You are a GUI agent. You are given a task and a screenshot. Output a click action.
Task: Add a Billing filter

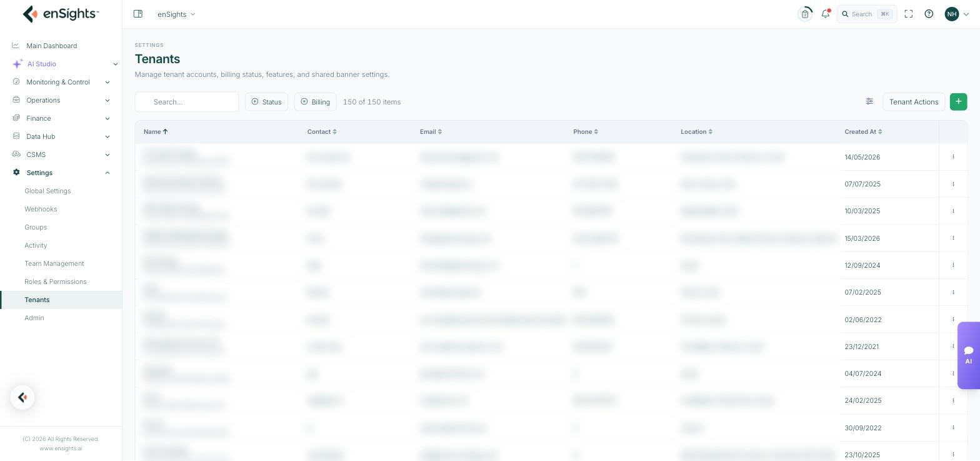tap(315, 101)
